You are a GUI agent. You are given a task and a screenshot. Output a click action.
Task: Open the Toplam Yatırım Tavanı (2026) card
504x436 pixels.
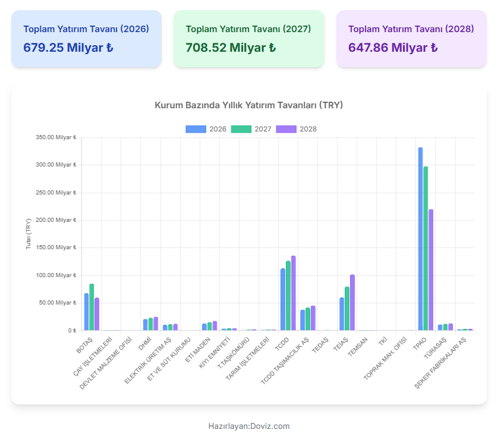pyautogui.click(x=86, y=39)
